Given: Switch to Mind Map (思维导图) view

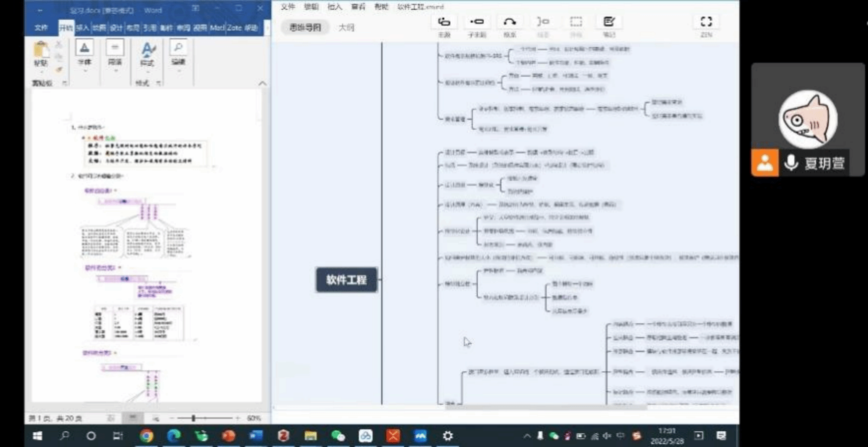Looking at the screenshot, I should pyautogui.click(x=305, y=28).
